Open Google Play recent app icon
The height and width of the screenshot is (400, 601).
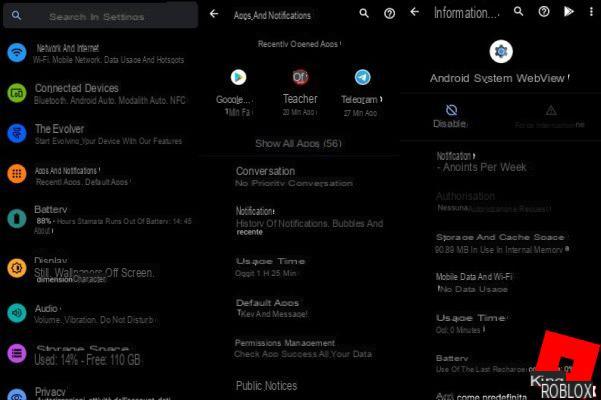pyautogui.click(x=238, y=77)
